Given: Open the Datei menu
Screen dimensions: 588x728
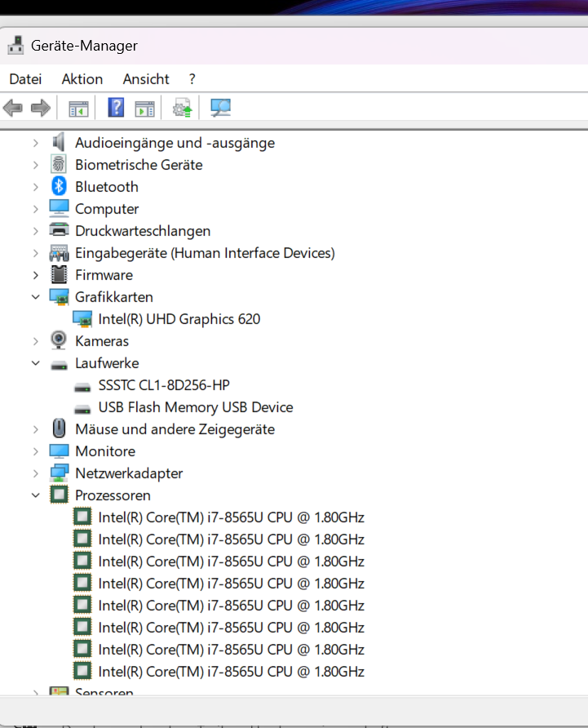Looking at the screenshot, I should pyautogui.click(x=25, y=79).
